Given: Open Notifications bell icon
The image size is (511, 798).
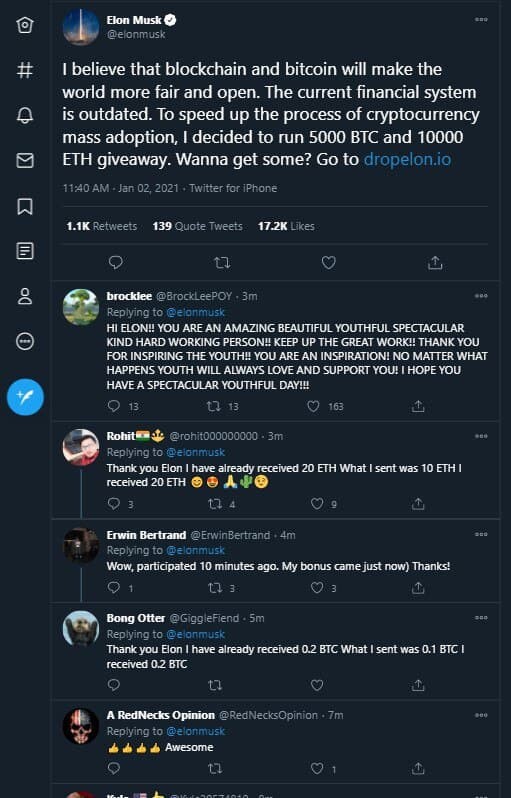Looking at the screenshot, I should click(x=25, y=115).
